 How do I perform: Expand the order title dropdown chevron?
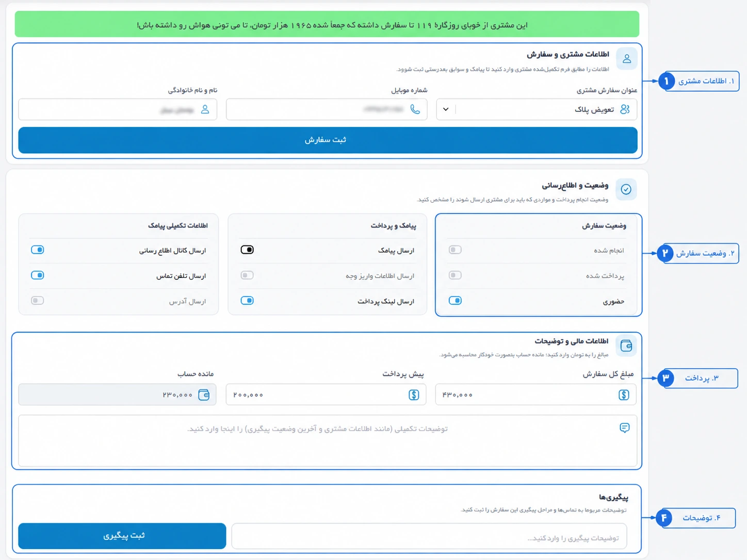[x=446, y=109]
